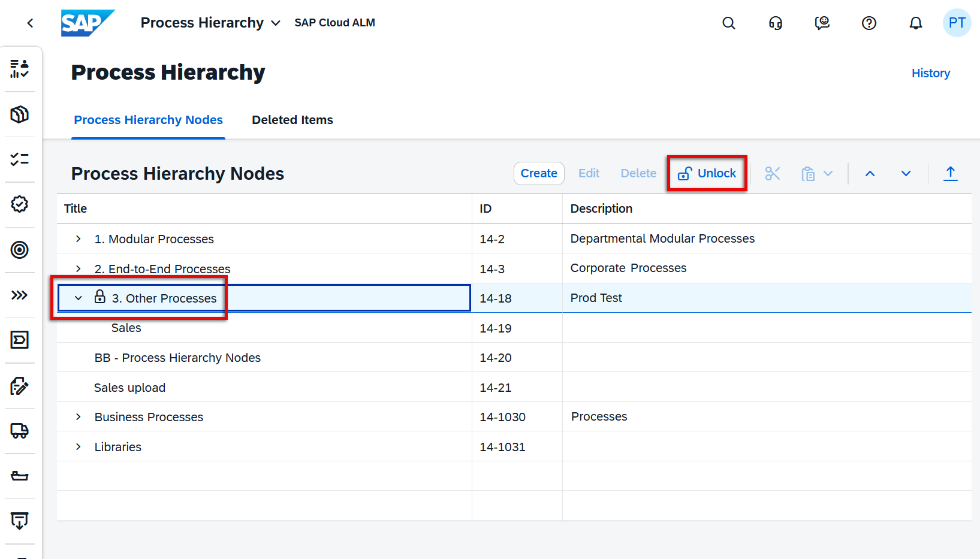
Task: Click the Prod Test description cell
Action: pos(767,298)
